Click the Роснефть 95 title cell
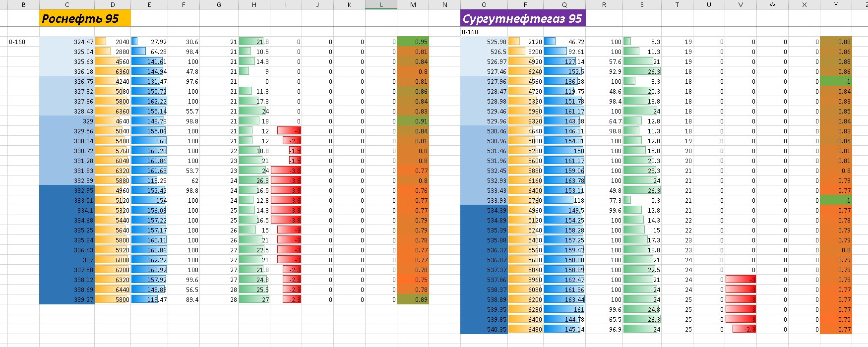 coord(85,18)
